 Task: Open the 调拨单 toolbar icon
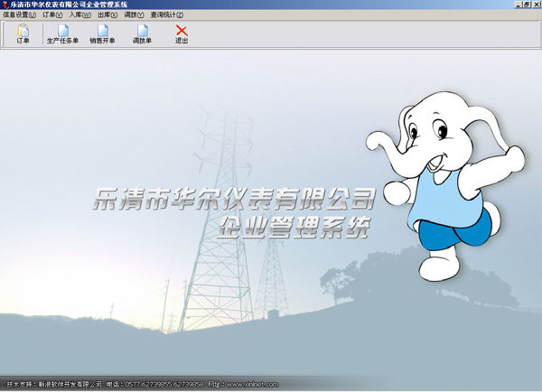pyautogui.click(x=142, y=34)
